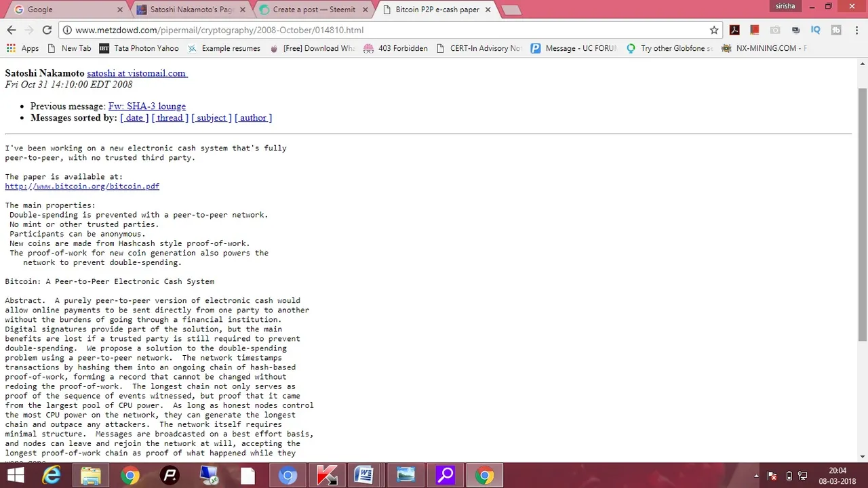Click the sirisha profile button
This screenshot has height=488, width=868.
coord(785,6)
